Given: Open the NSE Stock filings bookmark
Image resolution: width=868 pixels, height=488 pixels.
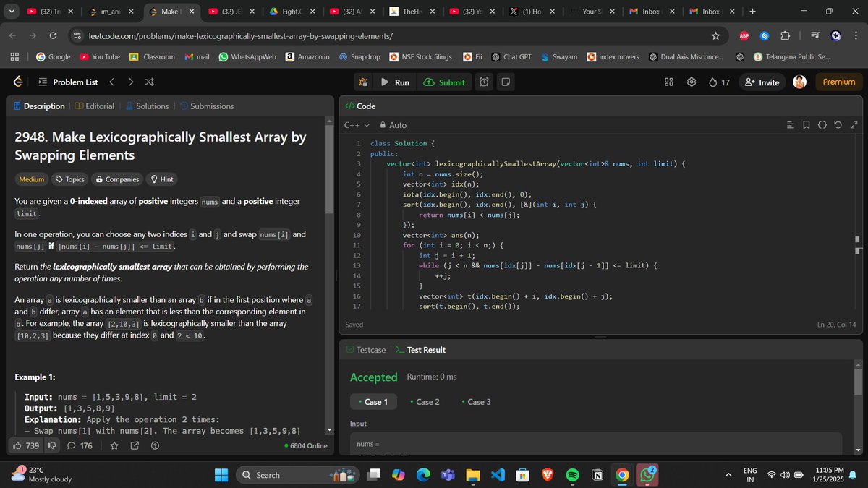Looking at the screenshot, I should (x=421, y=56).
